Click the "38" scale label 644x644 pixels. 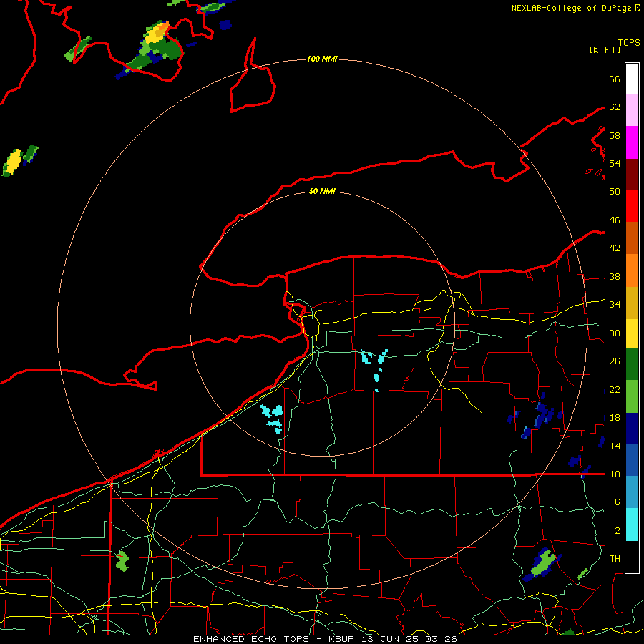point(615,276)
